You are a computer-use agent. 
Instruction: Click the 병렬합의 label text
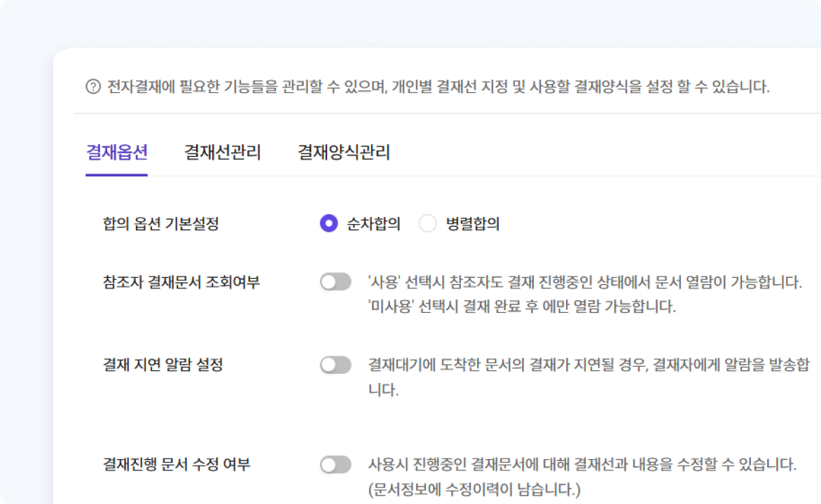(473, 224)
